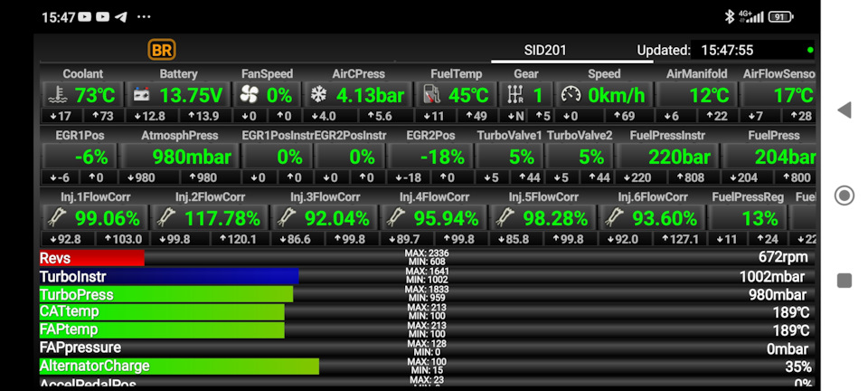The image size is (868, 391).
Task: Tap the Coolant thermometer icon
Action: [57, 95]
